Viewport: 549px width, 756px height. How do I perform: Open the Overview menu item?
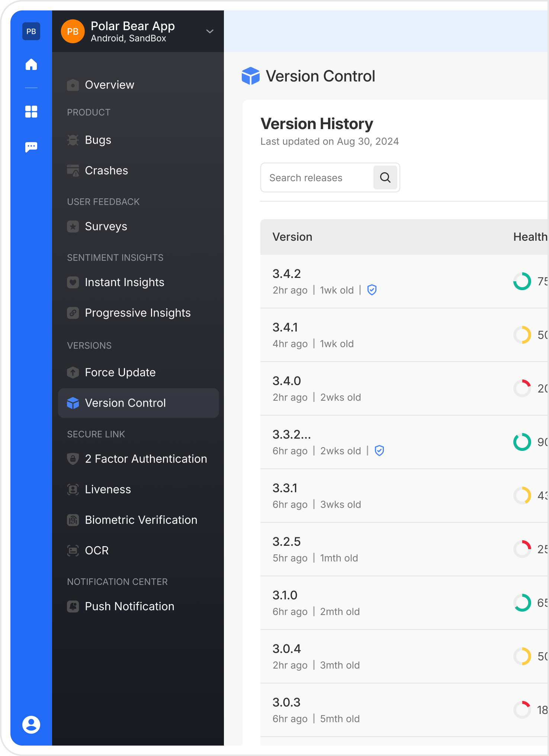(x=109, y=85)
